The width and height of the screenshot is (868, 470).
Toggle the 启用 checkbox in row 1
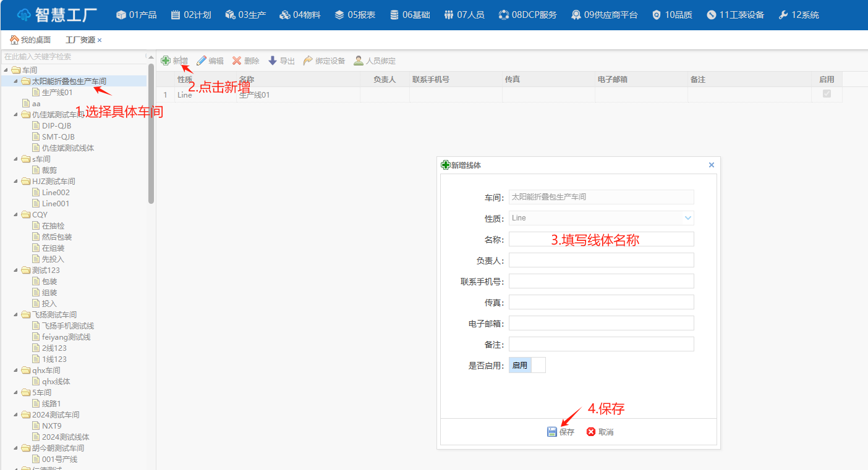pos(827,94)
